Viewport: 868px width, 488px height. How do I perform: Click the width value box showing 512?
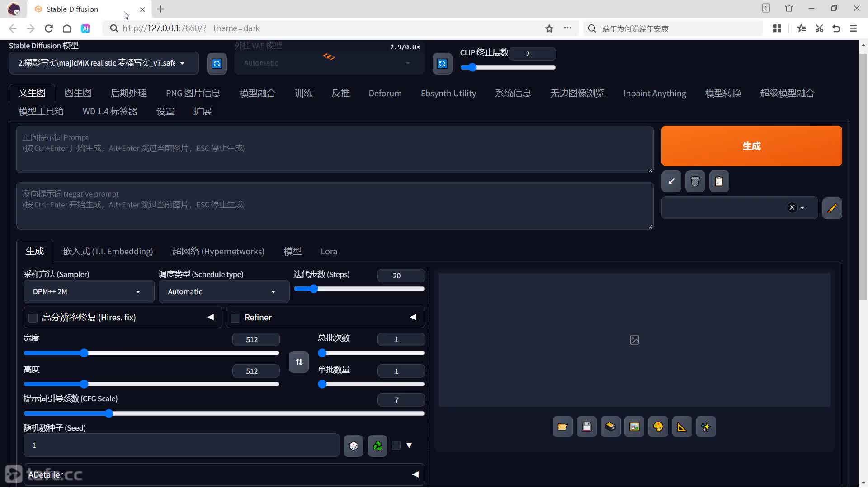(256, 340)
